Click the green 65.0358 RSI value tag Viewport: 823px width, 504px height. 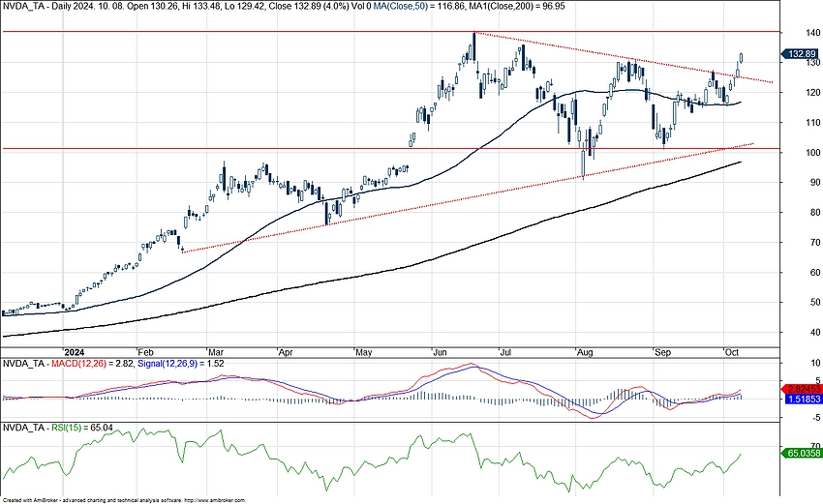point(801,453)
